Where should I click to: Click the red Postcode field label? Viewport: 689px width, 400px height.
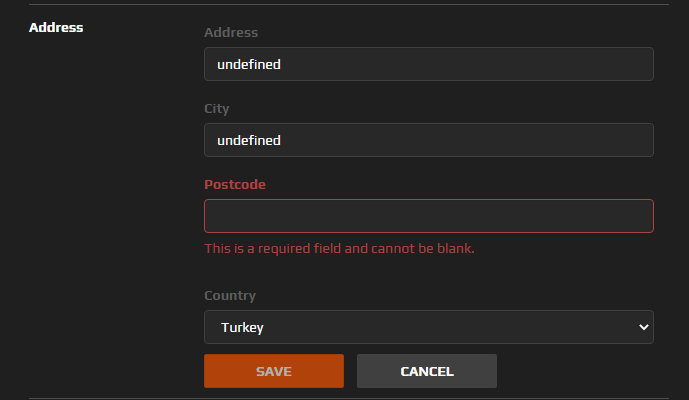[x=235, y=185]
